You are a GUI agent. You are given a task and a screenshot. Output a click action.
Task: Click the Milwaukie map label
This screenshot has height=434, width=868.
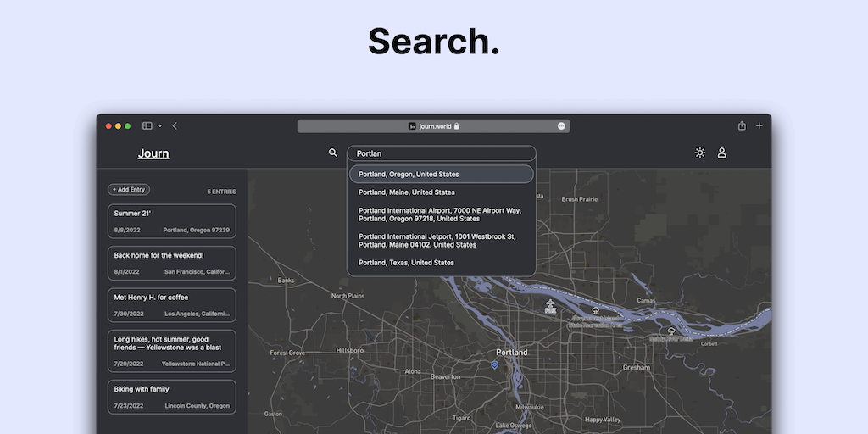point(530,407)
